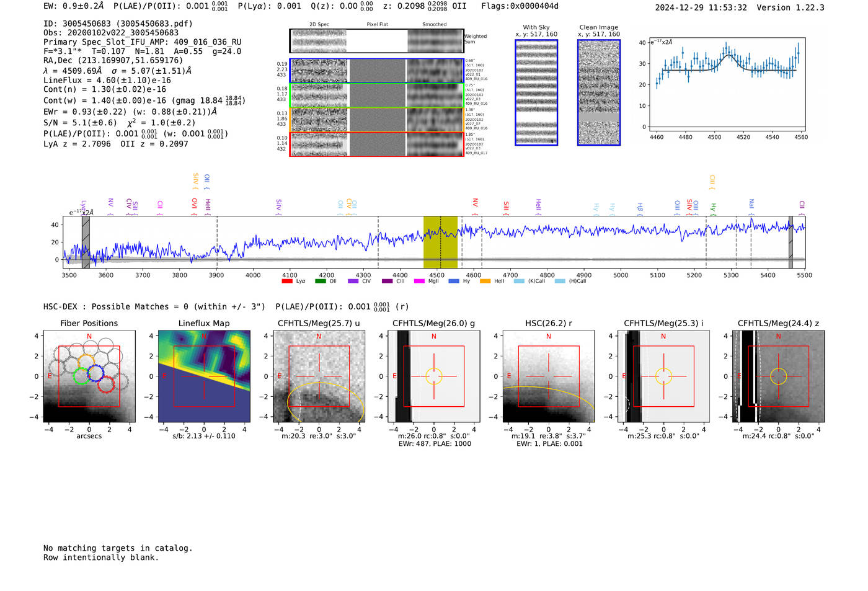Click the (K)CaII legend swatch

pos(519,282)
